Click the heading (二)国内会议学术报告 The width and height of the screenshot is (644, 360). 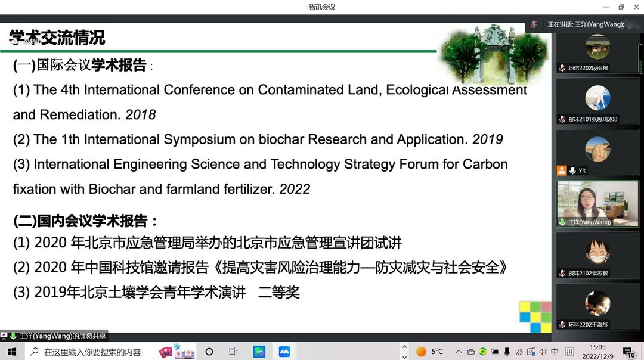tap(85, 221)
